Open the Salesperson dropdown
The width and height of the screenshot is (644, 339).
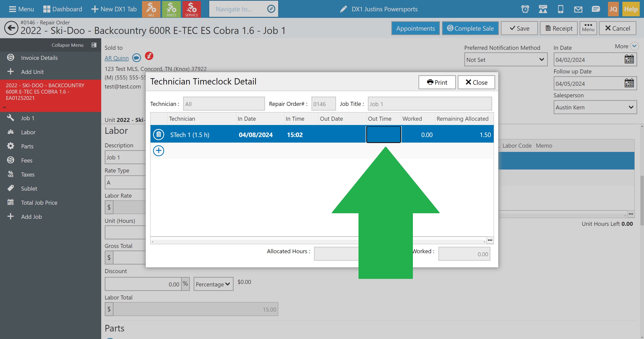[x=595, y=107]
